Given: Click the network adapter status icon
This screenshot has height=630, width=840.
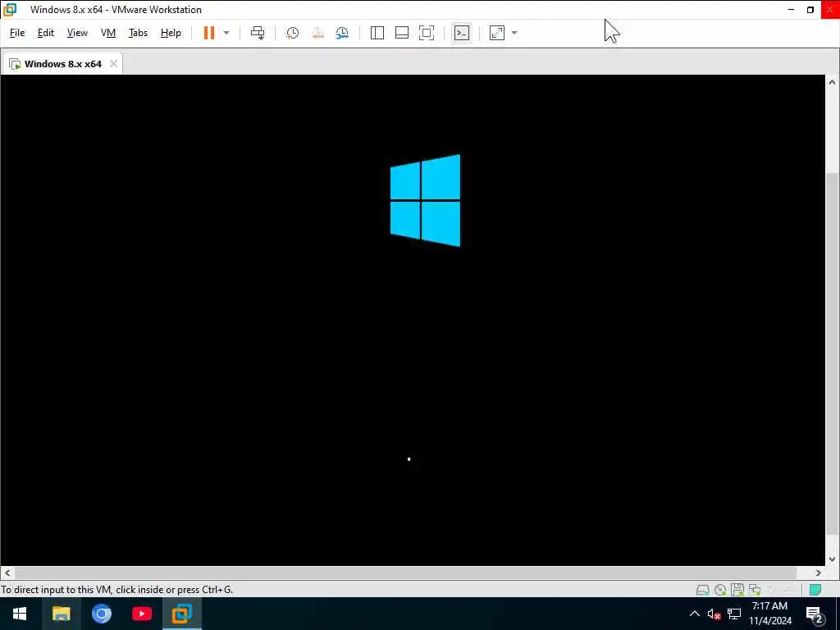Looking at the screenshot, I should click(x=755, y=591).
